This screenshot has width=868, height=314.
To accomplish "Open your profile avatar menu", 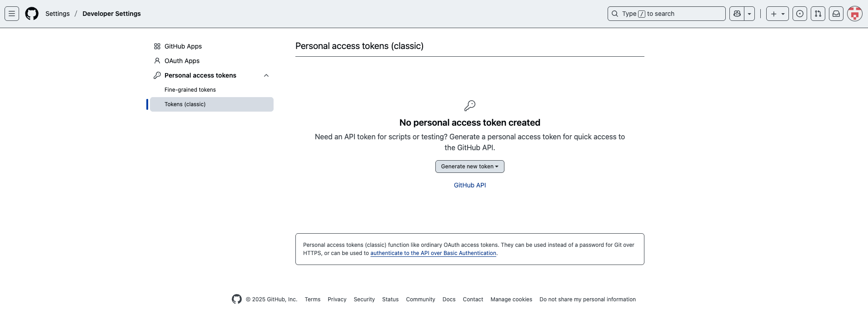I will pos(854,14).
